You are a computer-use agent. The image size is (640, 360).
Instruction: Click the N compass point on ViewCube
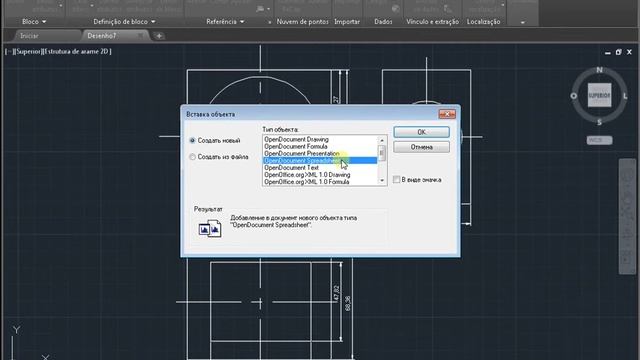pyautogui.click(x=599, y=70)
